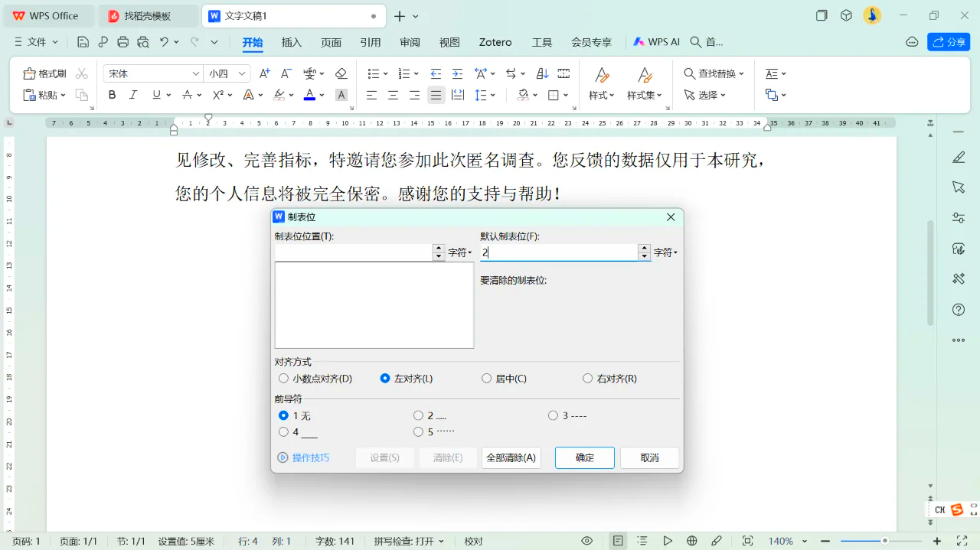Expand Select (选择) dropdown
Screen dimensions: 980x550
click(x=723, y=95)
